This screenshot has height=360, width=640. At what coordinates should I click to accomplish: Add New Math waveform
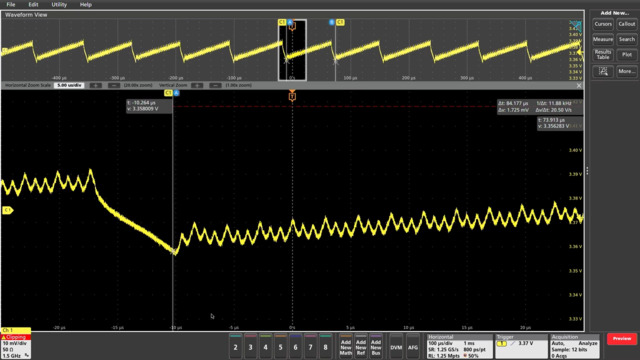[346, 347]
